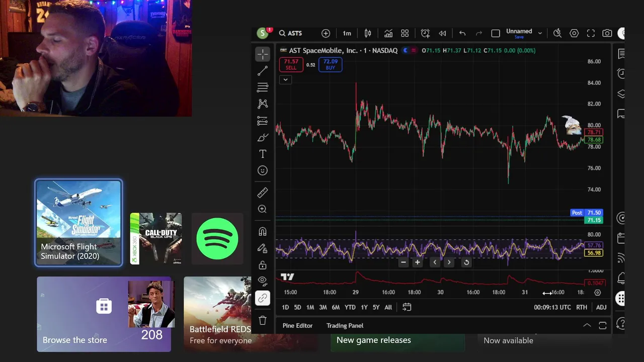Toggle the drawings sync link icon
This screenshot has height=362, width=644.
263,298
